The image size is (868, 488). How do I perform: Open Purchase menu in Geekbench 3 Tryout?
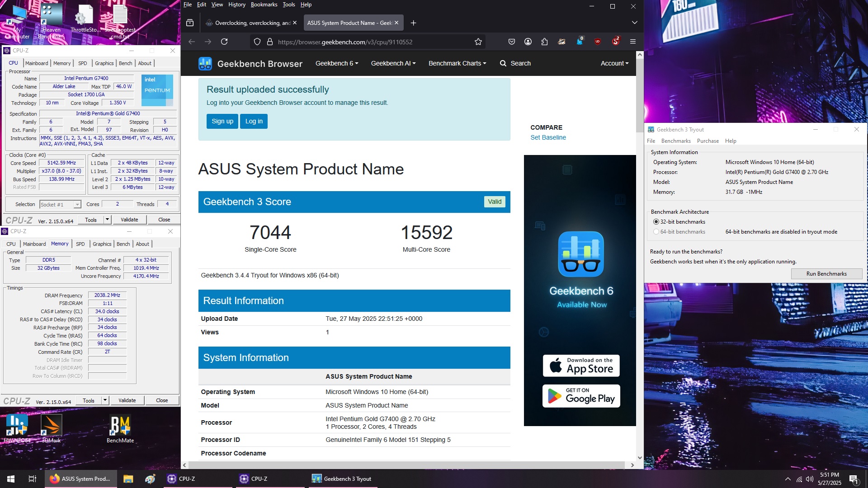(x=708, y=141)
